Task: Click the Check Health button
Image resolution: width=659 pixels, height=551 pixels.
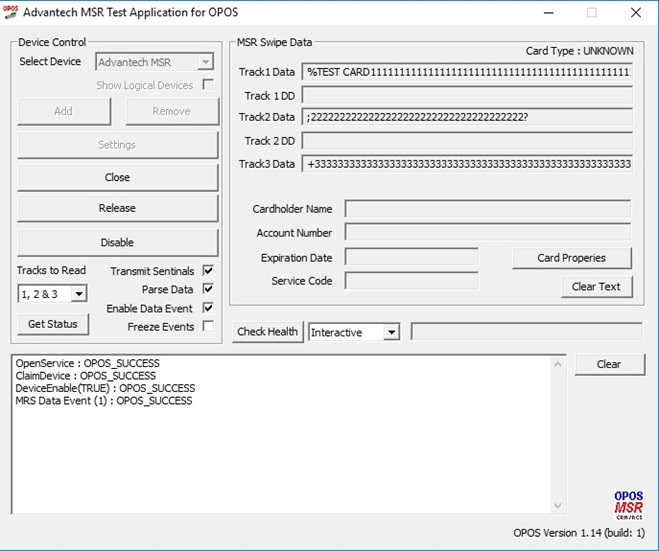Action: pyautogui.click(x=267, y=332)
